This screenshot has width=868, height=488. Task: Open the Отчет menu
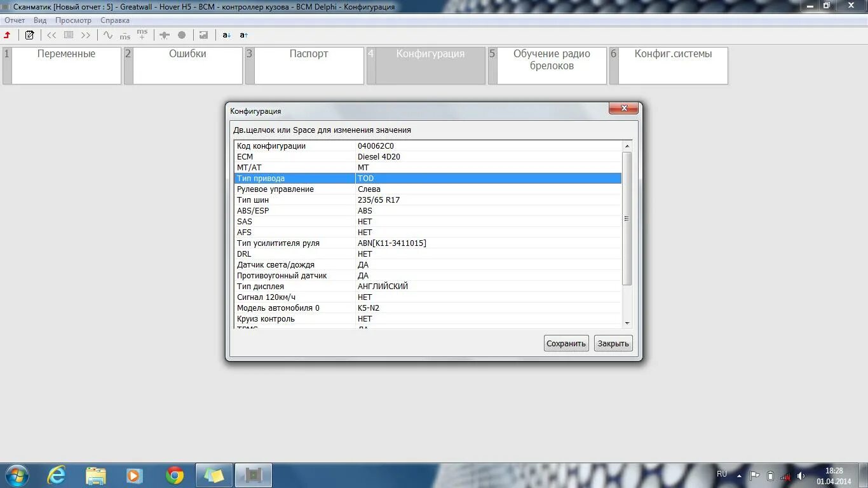(15, 20)
